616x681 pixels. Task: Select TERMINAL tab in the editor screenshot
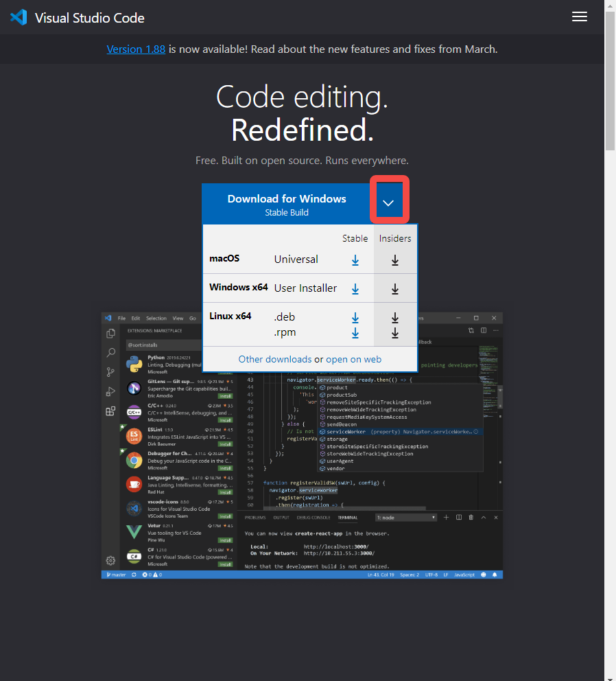348,518
